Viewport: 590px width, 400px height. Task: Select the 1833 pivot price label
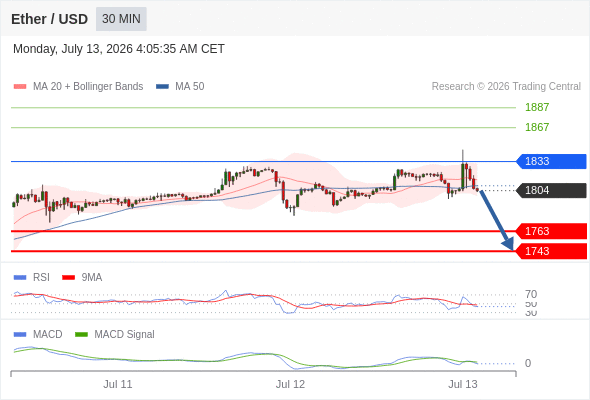coord(551,161)
